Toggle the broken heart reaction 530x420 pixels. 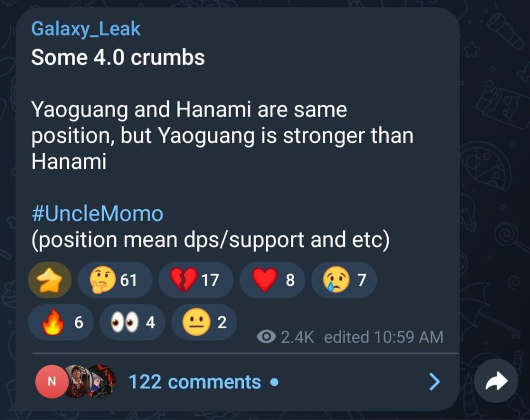pyautogui.click(x=195, y=280)
